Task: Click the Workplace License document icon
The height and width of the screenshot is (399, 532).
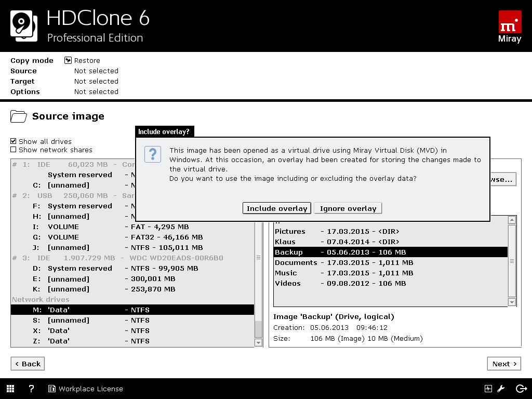Action: [52, 389]
